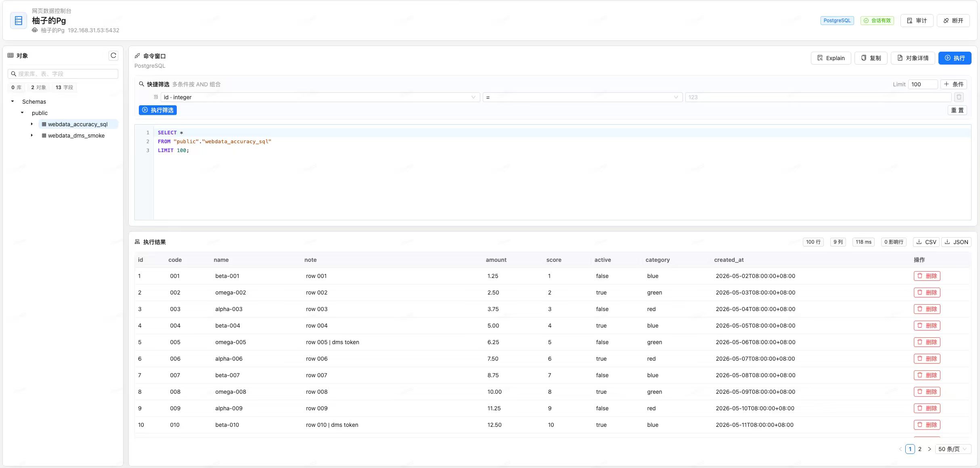Viewport: 980px width, 468px height.
Task: Click the 9 列 column count tag
Action: coord(838,242)
